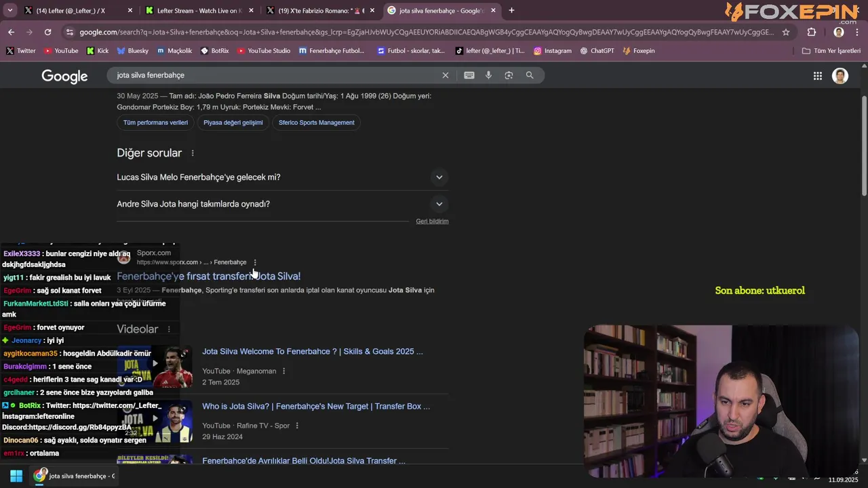The width and height of the screenshot is (868, 488).
Task: Click the Geri bildirim link
Action: pos(432,221)
